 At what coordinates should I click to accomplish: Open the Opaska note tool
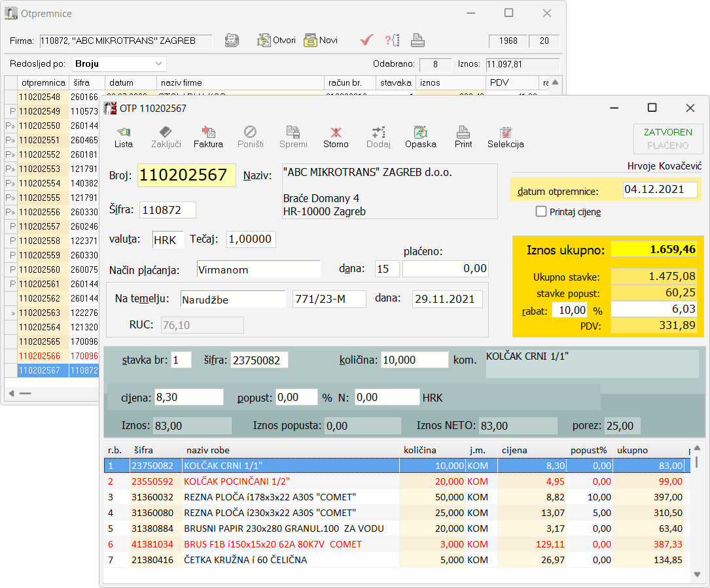(420, 137)
